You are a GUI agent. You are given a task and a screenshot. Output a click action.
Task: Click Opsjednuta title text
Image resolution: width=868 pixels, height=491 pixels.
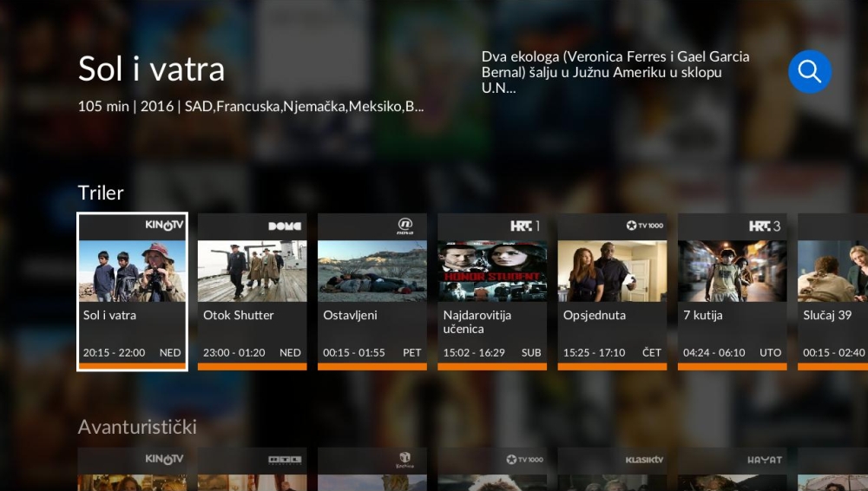pyautogui.click(x=595, y=315)
